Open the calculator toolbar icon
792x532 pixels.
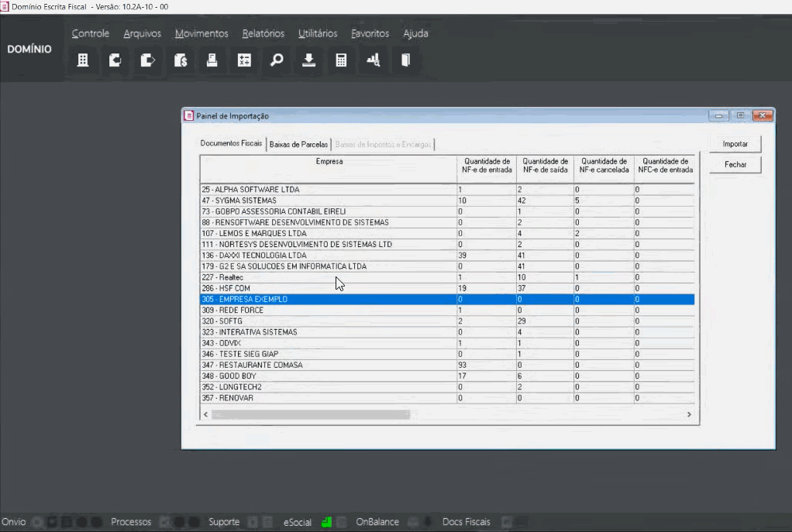[x=341, y=60]
